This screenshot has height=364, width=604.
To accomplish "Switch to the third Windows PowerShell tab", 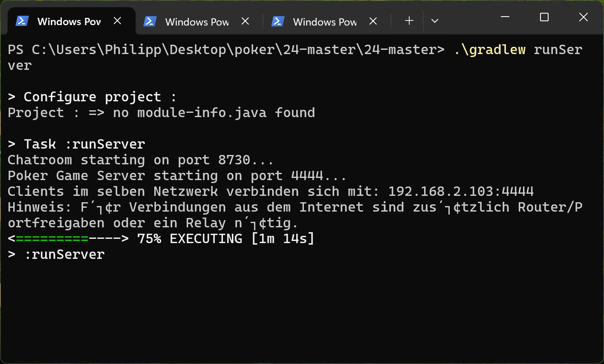I will [x=324, y=22].
